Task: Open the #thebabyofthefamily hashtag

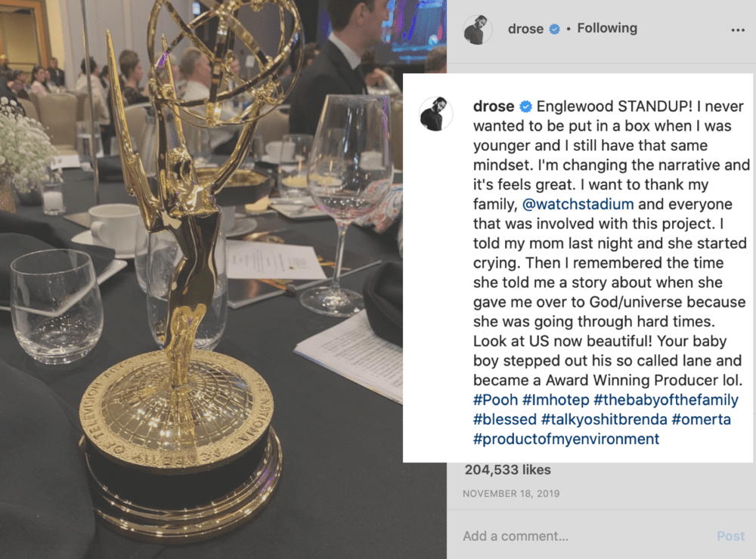Action: tap(666, 400)
